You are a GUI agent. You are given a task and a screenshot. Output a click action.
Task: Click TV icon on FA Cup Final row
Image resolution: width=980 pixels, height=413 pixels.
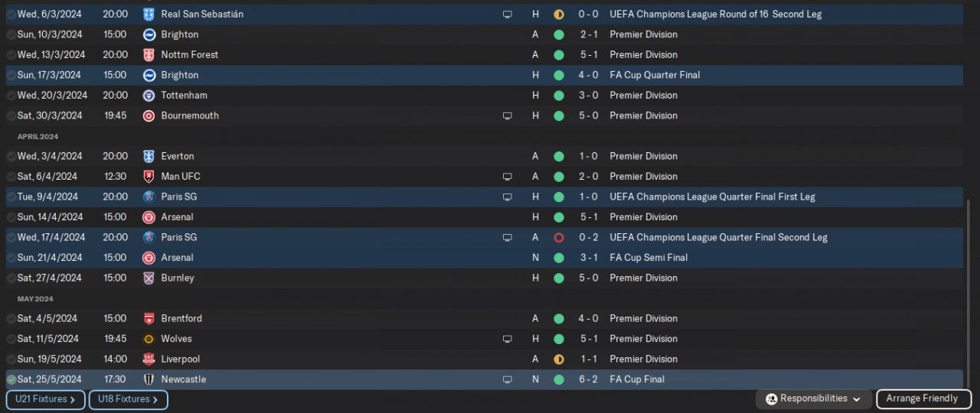coord(507,379)
